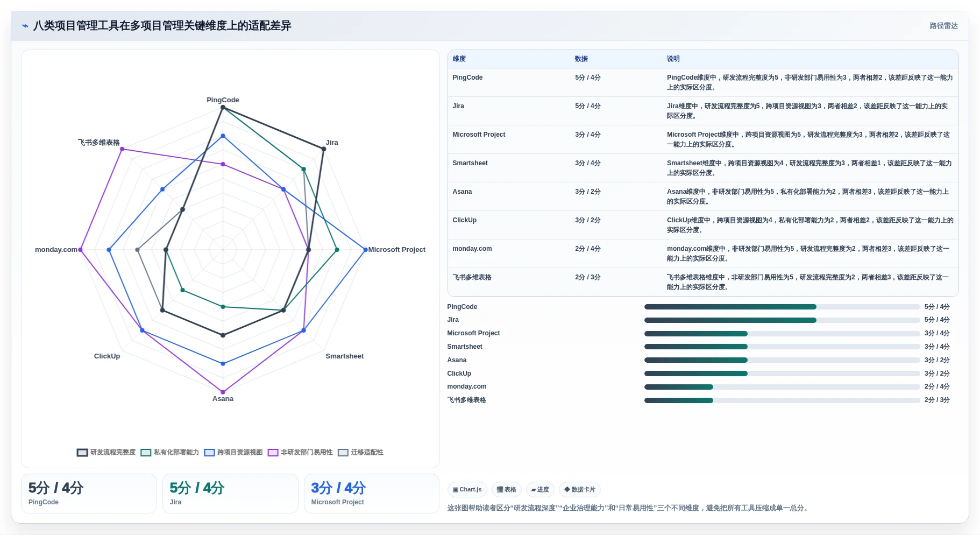This screenshot has height=535, width=980.
Task: Click the monday.com progress bar
Action: pos(782,387)
